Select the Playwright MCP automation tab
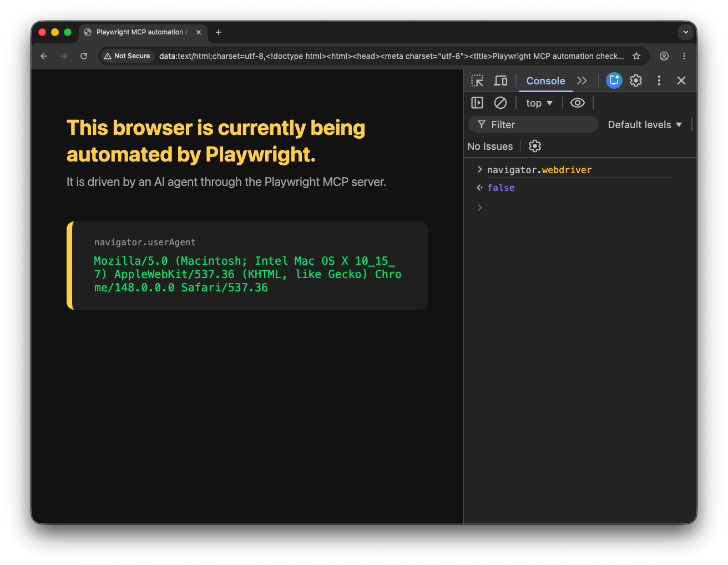The height and width of the screenshot is (565, 728). pyautogui.click(x=143, y=32)
